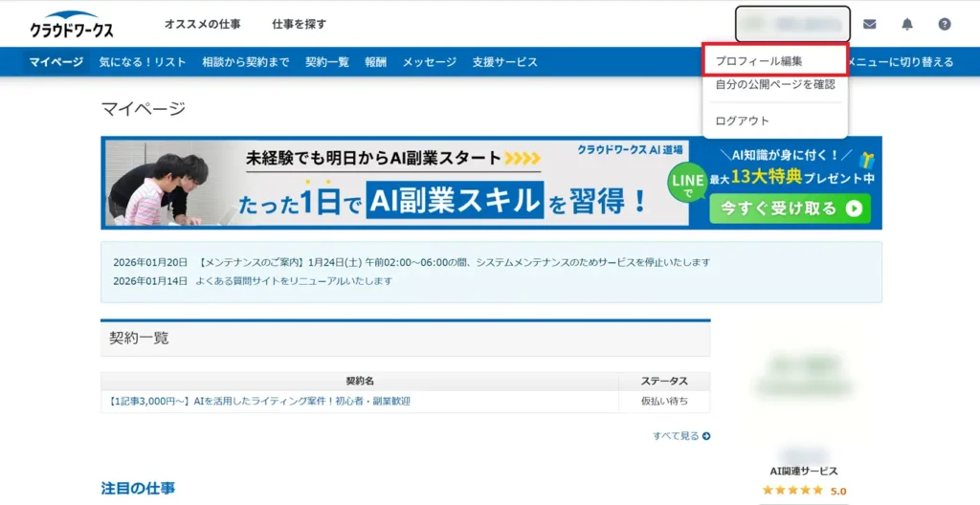
Task: Open 仕事を探す in the header
Action: click(299, 24)
